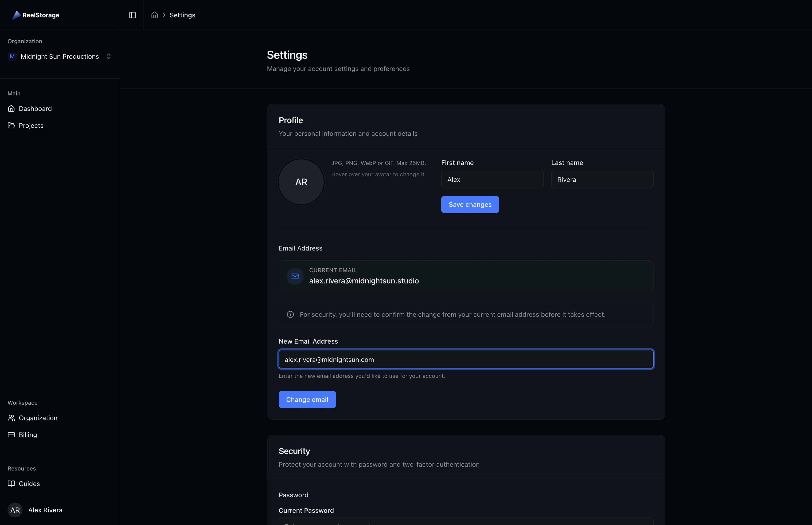
Task: Click the Dashboard house icon
Action: coord(11,108)
